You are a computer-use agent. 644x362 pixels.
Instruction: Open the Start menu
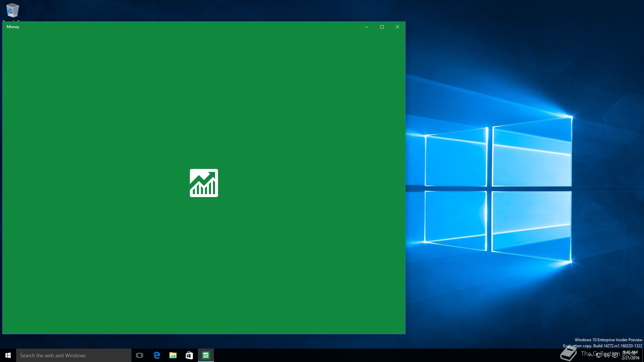click(8, 355)
